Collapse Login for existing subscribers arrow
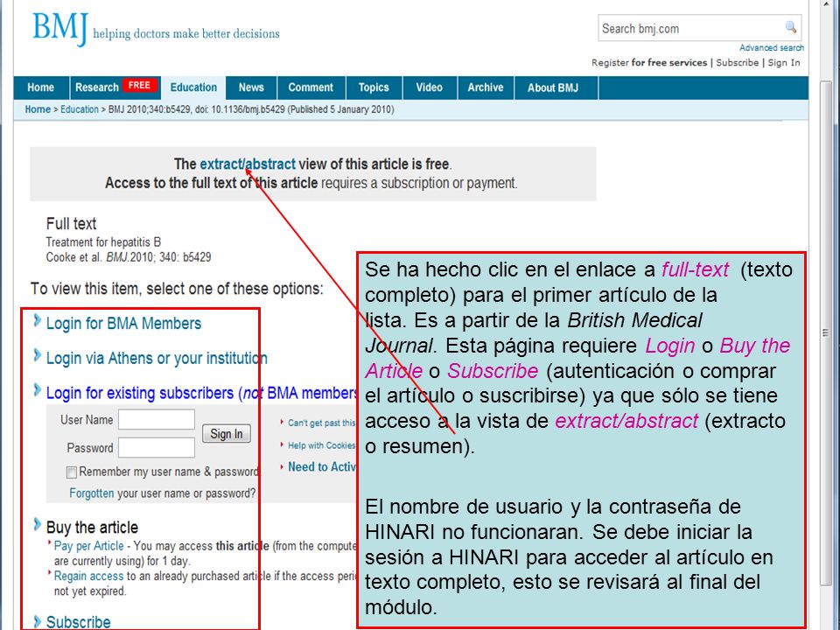The height and width of the screenshot is (630, 840). click(37, 390)
